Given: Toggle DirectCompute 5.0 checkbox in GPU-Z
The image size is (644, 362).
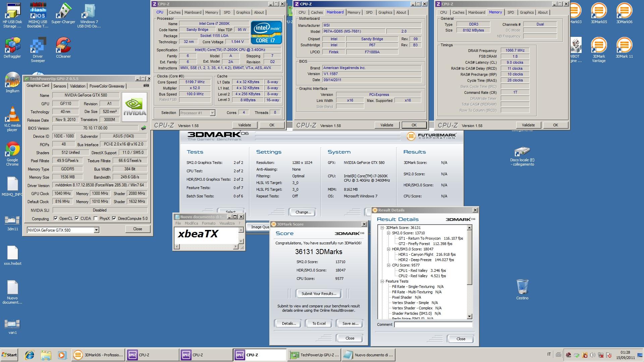Looking at the screenshot, I should coord(114,219).
